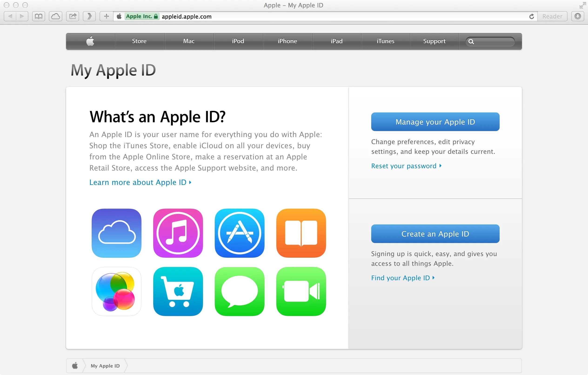The image size is (588, 375).
Task: Click the Apple logo in the breadcrumb
Action: click(x=75, y=365)
